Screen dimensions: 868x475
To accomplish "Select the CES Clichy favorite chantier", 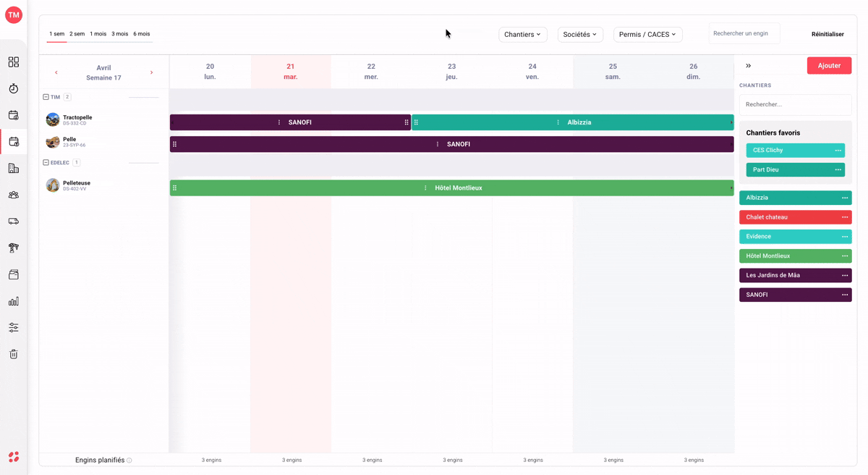I will pos(796,151).
